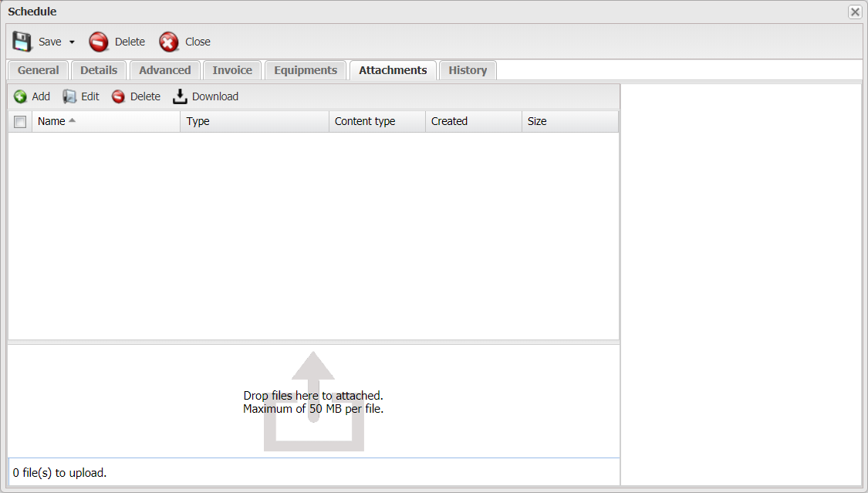Screen dimensions: 868x493
Task: Show the Equipments tab
Action: [306, 70]
